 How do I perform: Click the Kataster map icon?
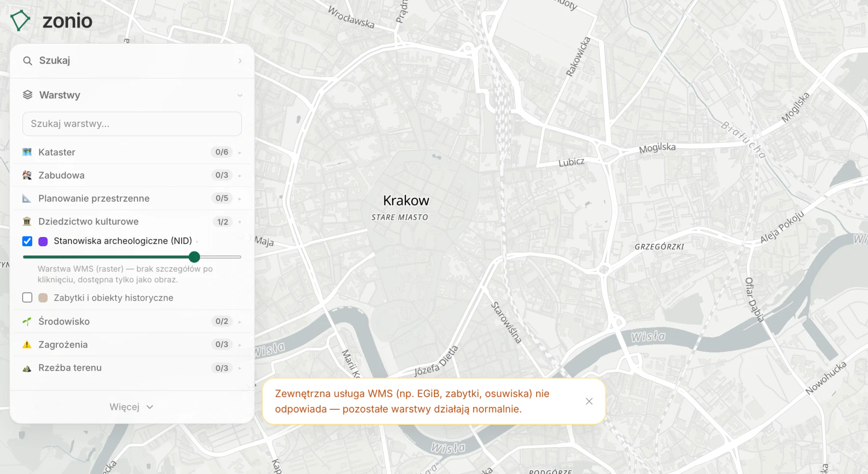coord(27,152)
